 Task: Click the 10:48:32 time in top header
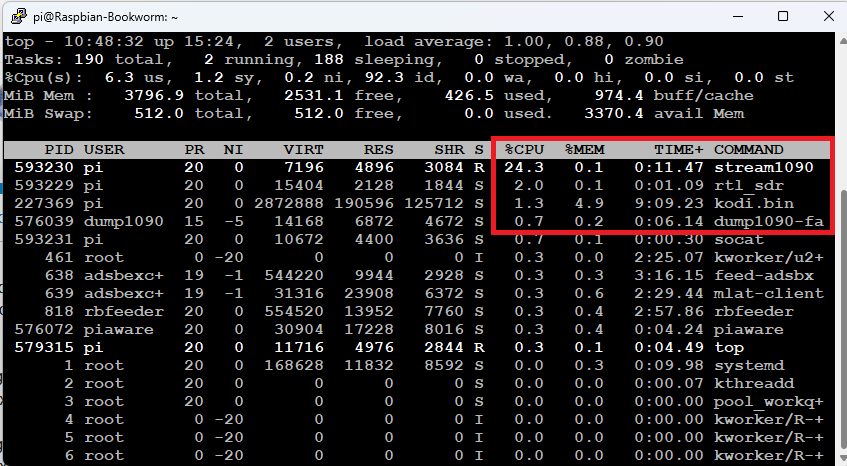pos(104,42)
